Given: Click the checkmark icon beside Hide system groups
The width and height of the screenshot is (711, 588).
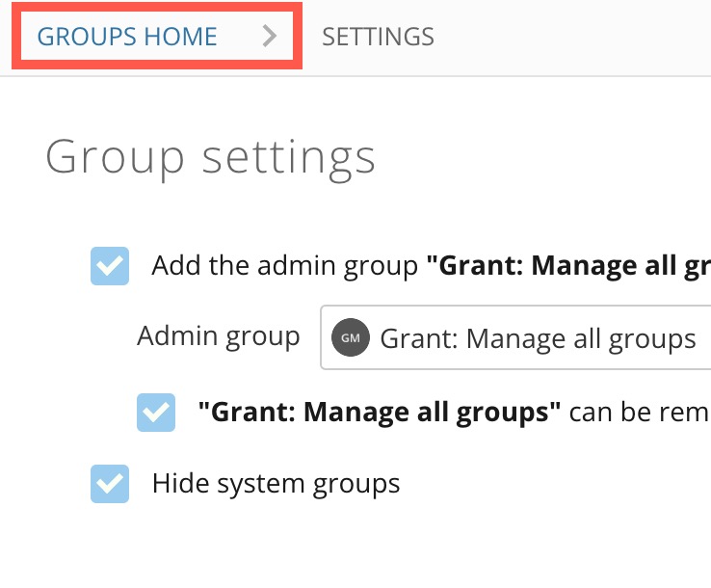Looking at the screenshot, I should [110, 483].
